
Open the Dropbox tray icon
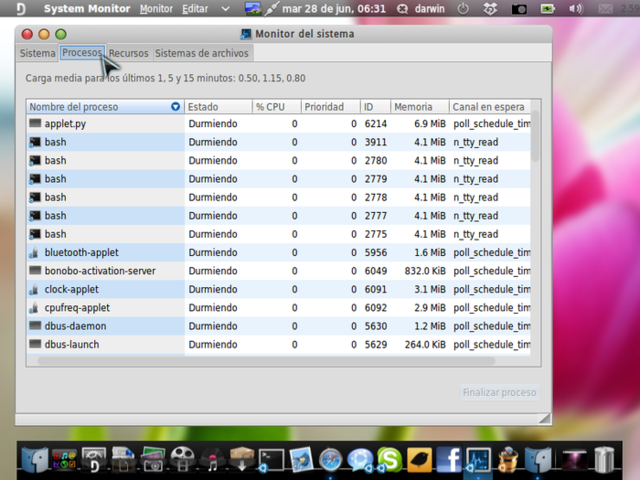(490, 9)
